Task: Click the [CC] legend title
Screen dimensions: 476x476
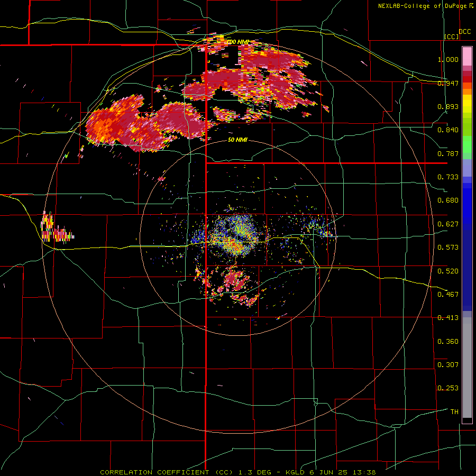Action: click(x=452, y=36)
